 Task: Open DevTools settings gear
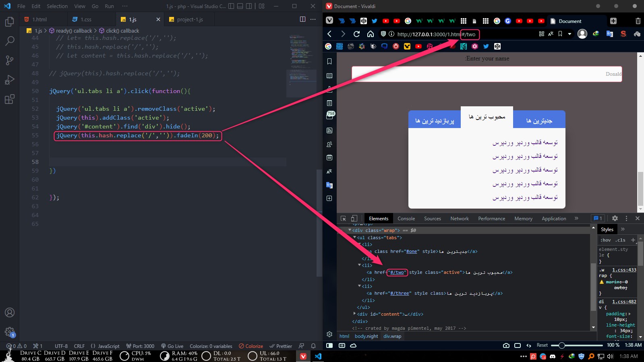click(x=615, y=218)
